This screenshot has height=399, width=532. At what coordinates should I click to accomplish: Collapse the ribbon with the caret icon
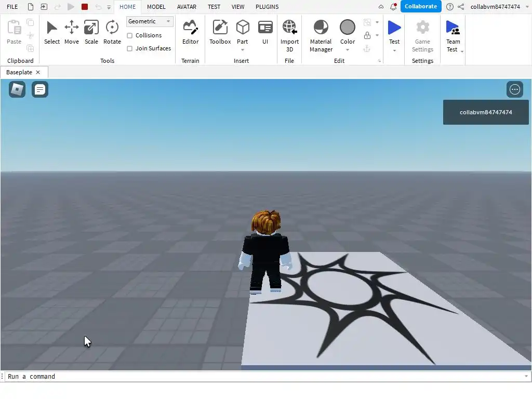pyautogui.click(x=381, y=6)
